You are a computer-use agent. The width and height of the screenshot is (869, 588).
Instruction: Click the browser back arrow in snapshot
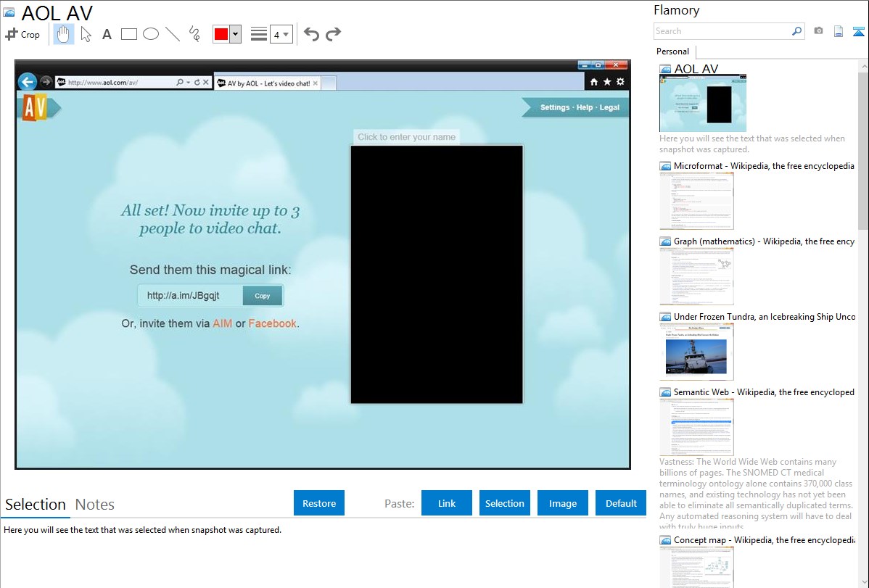(27, 82)
